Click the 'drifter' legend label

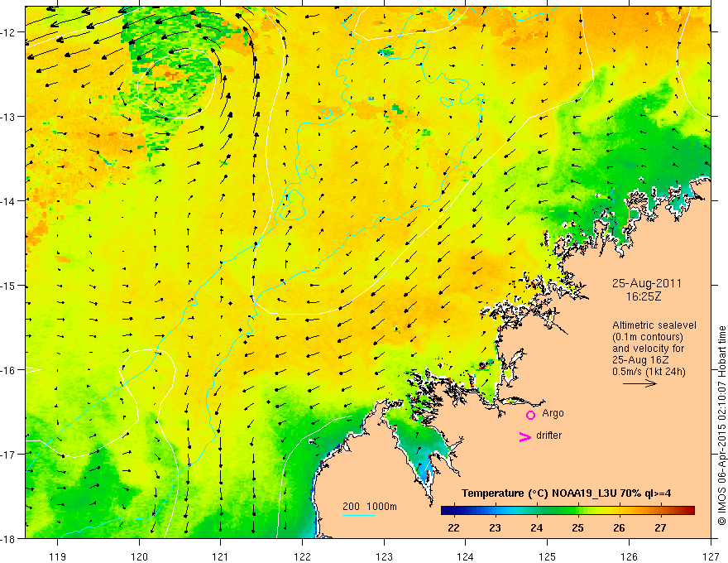coord(548,435)
